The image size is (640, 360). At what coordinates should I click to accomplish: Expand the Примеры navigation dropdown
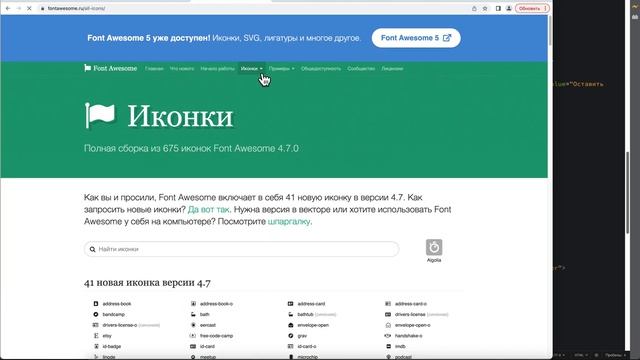click(281, 69)
